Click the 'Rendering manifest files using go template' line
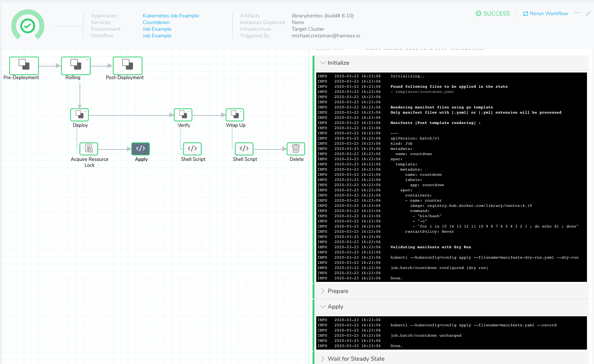This screenshot has height=364, width=594. [442, 107]
